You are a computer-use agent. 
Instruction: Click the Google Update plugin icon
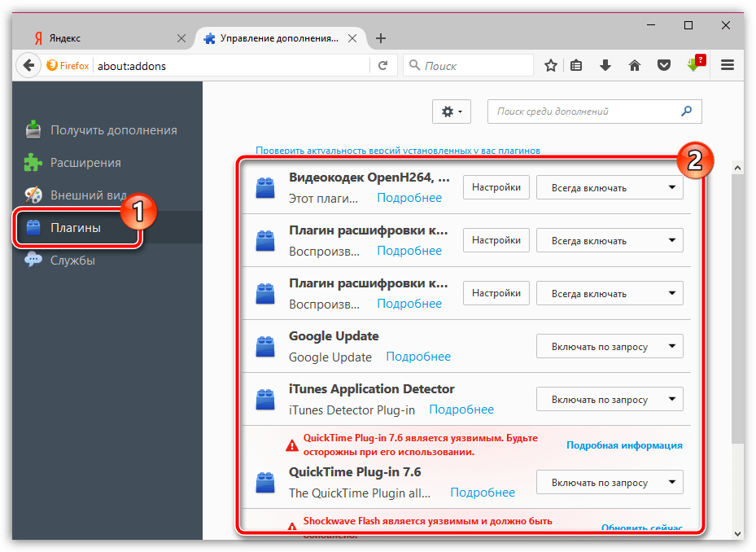pyautogui.click(x=265, y=347)
